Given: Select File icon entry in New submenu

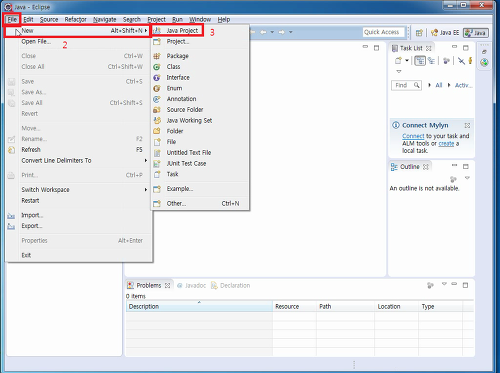Looking at the screenshot, I should 200,142.
